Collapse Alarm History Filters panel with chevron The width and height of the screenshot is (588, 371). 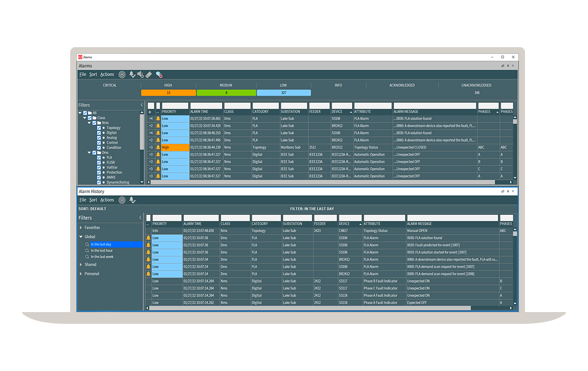[140, 218]
